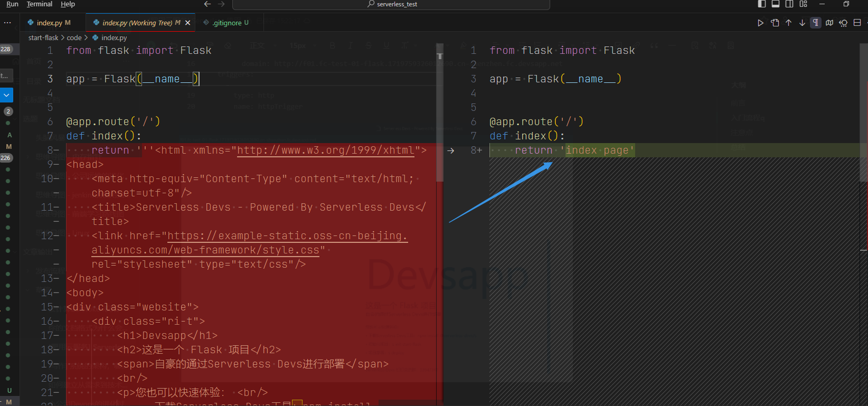
Task: Click the git icon on the .gitignore tab
Action: [206, 23]
